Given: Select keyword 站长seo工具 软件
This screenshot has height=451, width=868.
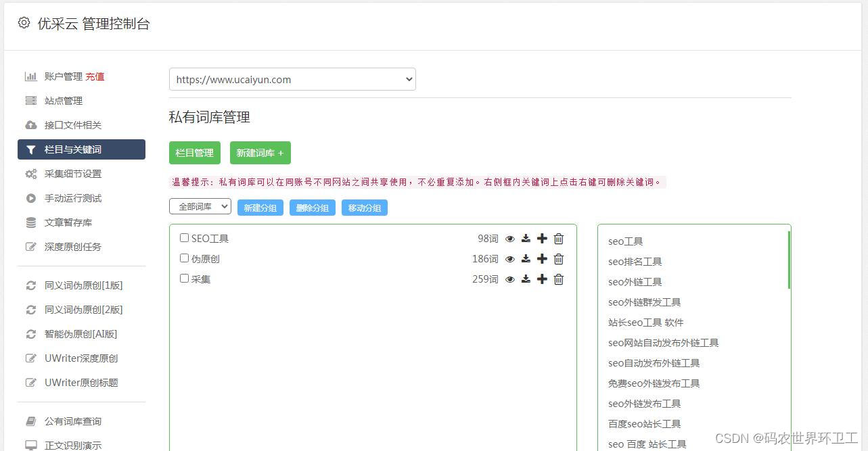Looking at the screenshot, I should (x=646, y=323).
